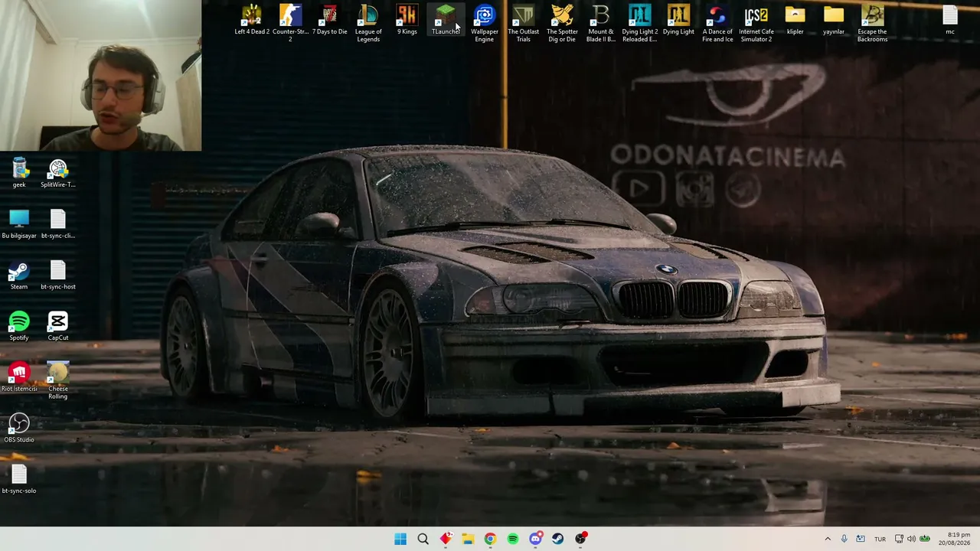The height and width of the screenshot is (551, 980).
Task: Open Discord from the taskbar
Action: [x=535, y=539]
